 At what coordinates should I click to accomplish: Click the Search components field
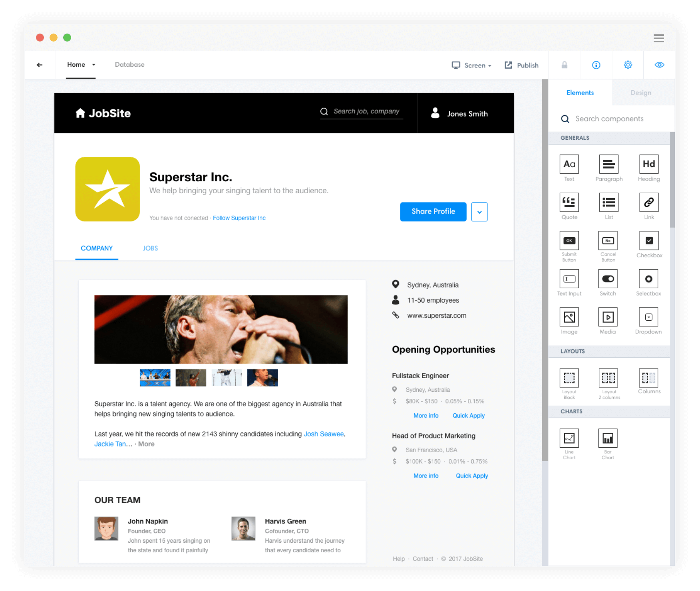point(609,119)
